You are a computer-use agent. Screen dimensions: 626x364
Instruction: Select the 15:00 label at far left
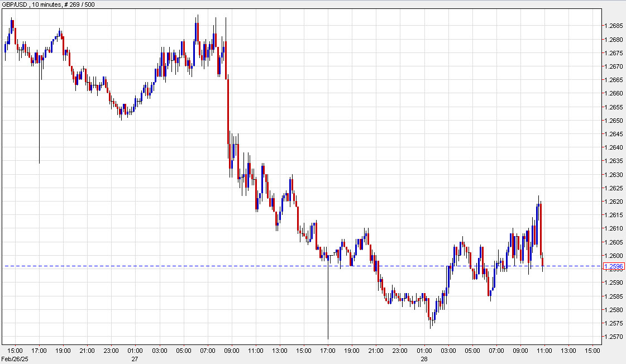tap(14, 346)
